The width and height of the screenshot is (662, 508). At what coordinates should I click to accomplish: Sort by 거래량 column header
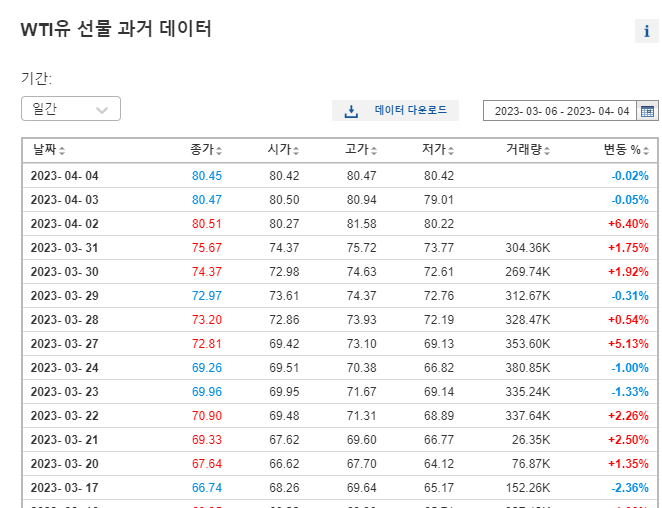pos(528,149)
